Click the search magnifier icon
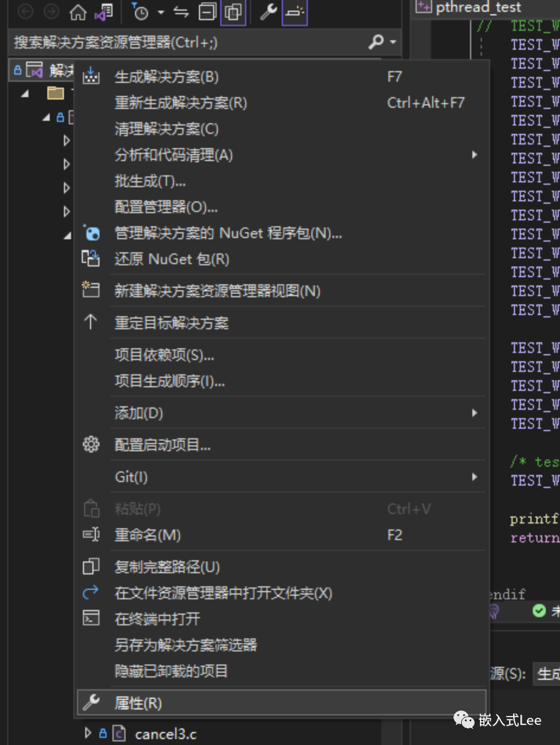 (x=376, y=42)
